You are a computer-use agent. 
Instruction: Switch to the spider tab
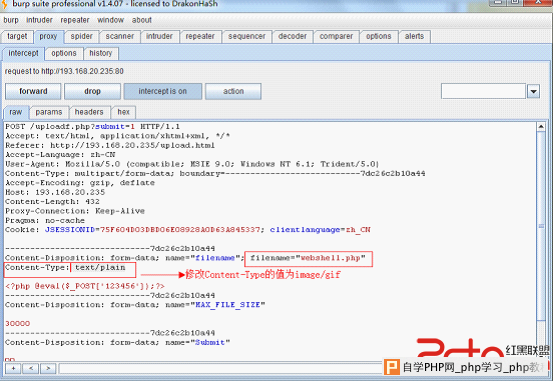pyautogui.click(x=81, y=36)
